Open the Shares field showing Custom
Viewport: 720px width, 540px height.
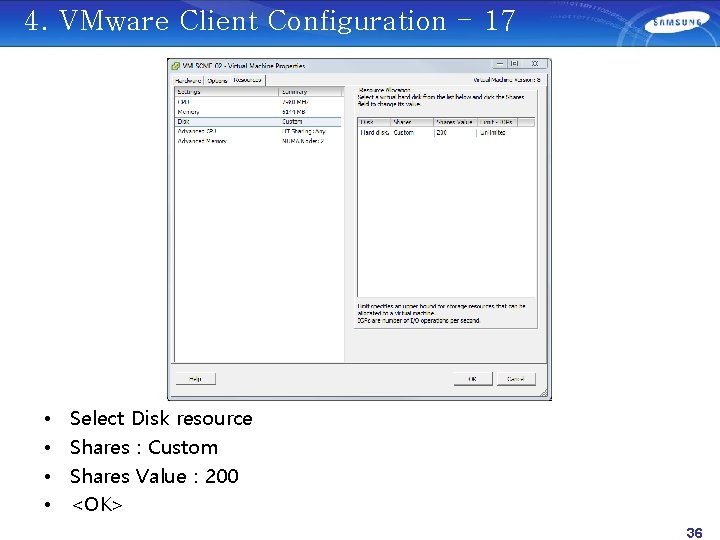tap(412, 133)
